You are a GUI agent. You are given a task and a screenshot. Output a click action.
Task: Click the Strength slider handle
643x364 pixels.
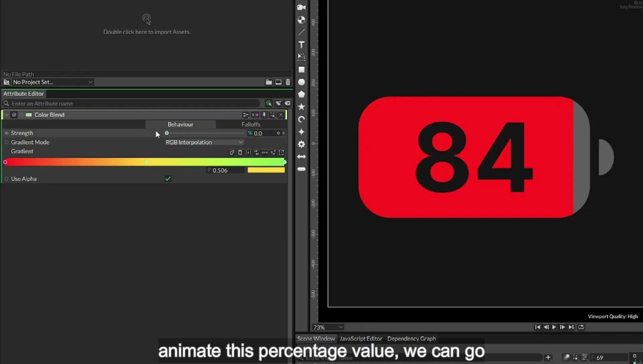coord(167,133)
